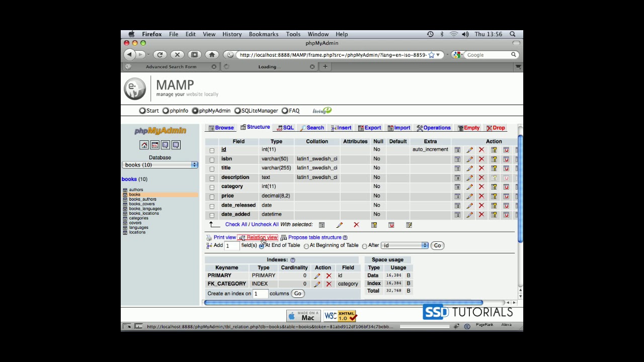Open the After field id dropdown
Image resolution: width=644 pixels, height=362 pixels.
coord(405,245)
